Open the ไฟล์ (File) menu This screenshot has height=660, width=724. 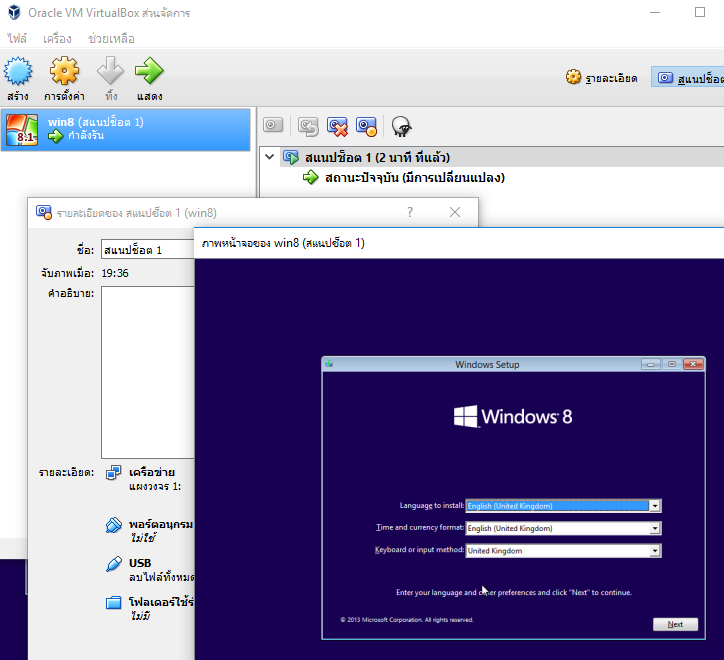17,38
